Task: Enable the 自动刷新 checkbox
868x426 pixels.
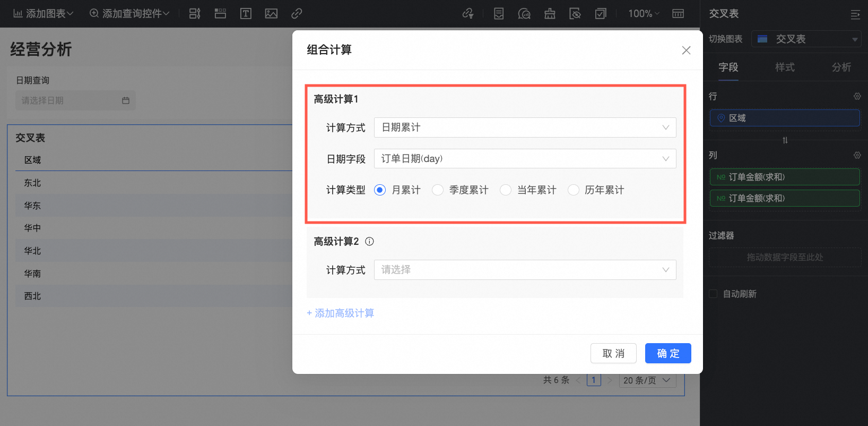Action: [713, 294]
